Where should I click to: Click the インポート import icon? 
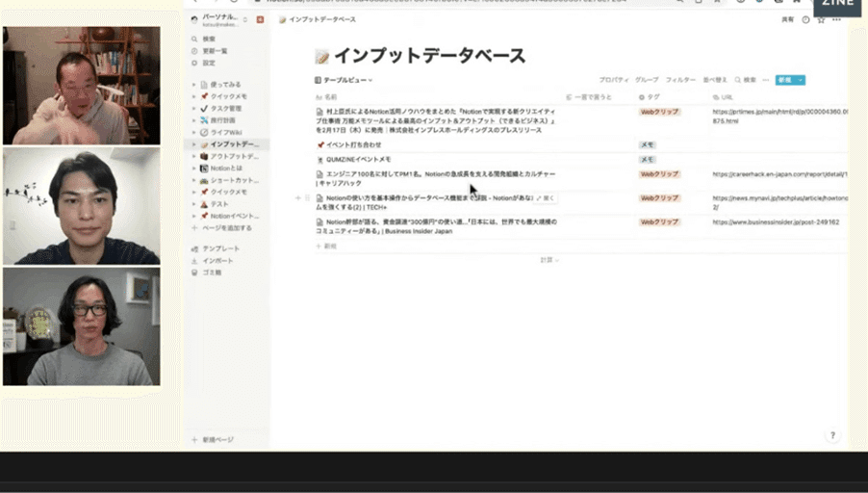point(194,261)
